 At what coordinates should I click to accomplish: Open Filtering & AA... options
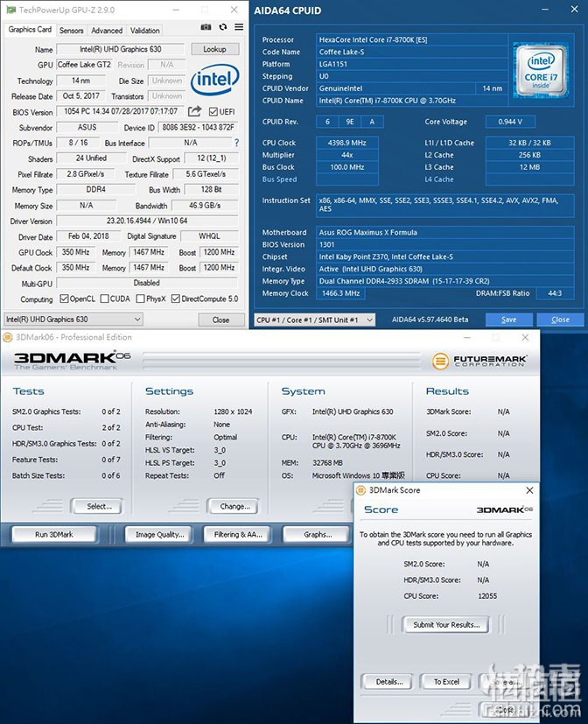237,534
